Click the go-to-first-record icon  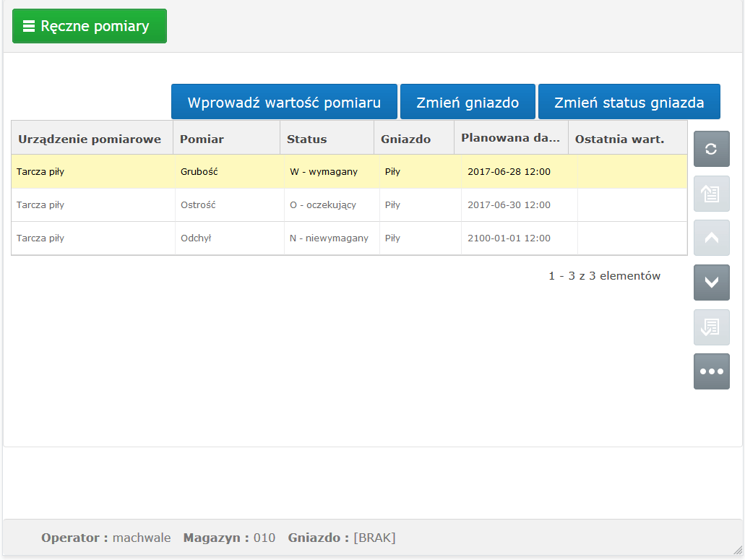click(x=711, y=194)
